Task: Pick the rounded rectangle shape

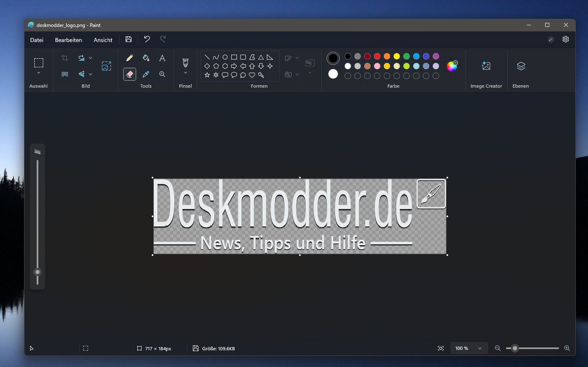Action: pos(243,57)
